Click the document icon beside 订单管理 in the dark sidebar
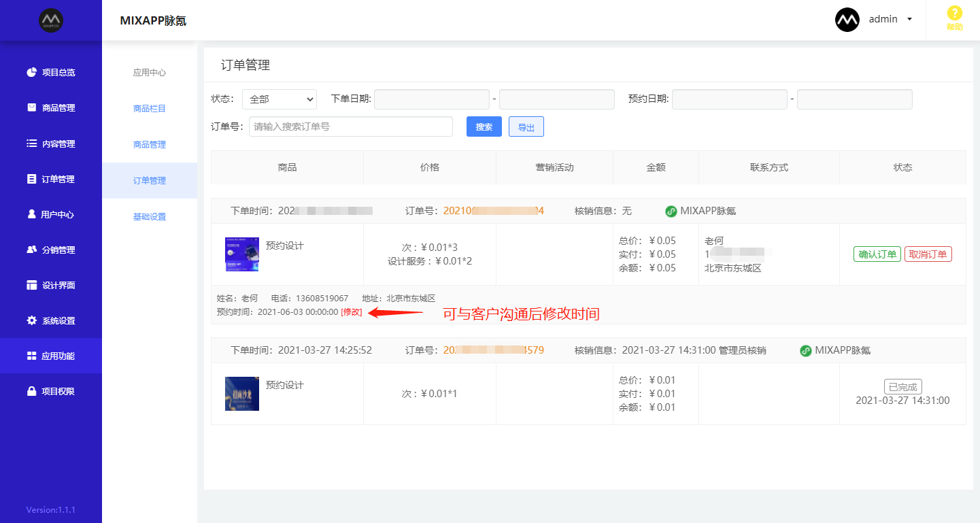The width and height of the screenshot is (980, 523). point(31,179)
